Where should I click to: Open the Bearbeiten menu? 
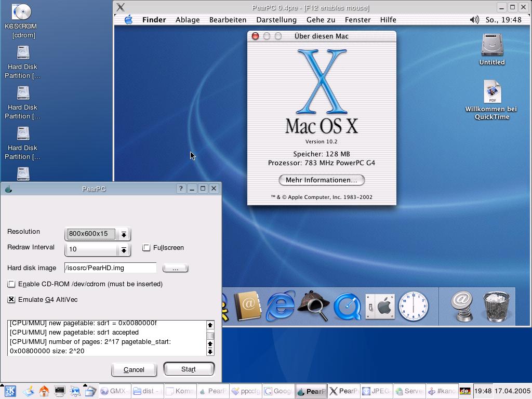(228, 20)
